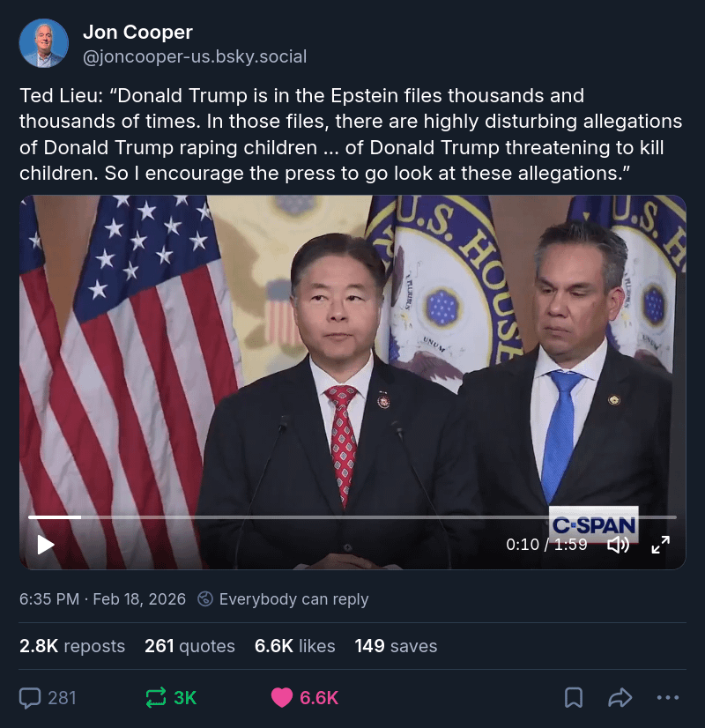Click the Everybody can reply setting
This screenshot has width=705, height=728.
tap(293, 599)
